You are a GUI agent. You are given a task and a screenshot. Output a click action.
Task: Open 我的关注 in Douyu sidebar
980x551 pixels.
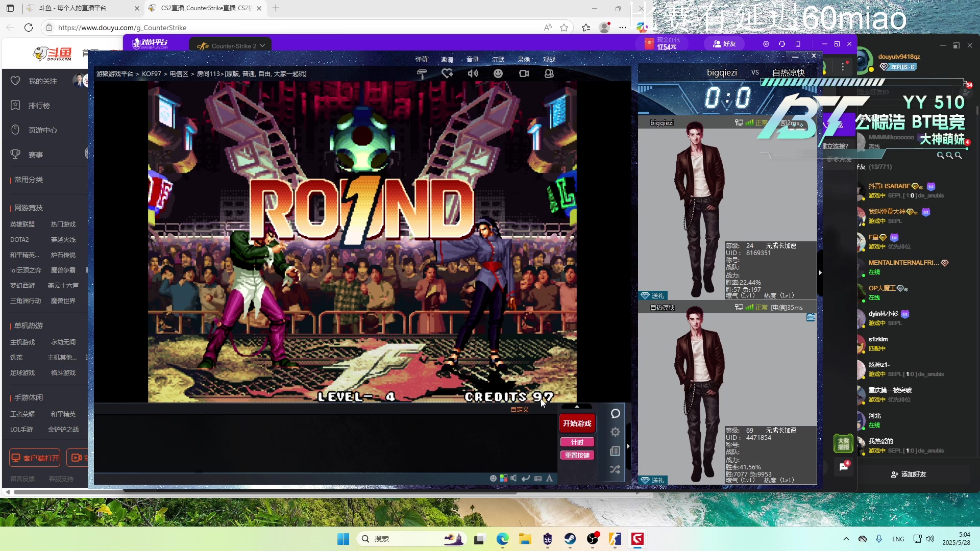click(43, 82)
